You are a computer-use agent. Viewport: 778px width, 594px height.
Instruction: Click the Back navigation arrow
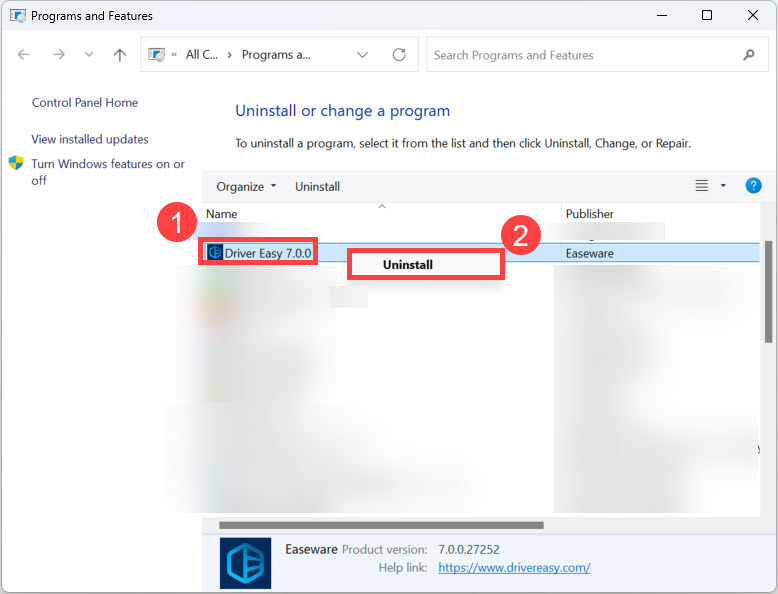tap(24, 55)
